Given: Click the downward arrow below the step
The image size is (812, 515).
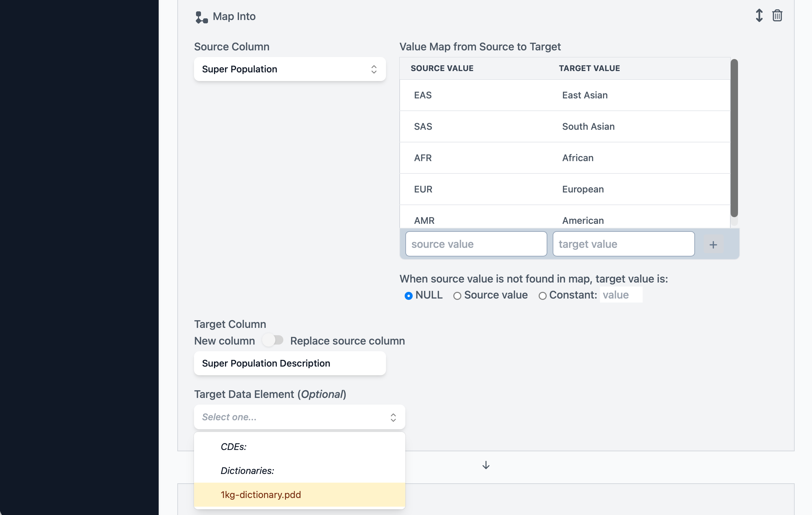Looking at the screenshot, I should (x=486, y=465).
